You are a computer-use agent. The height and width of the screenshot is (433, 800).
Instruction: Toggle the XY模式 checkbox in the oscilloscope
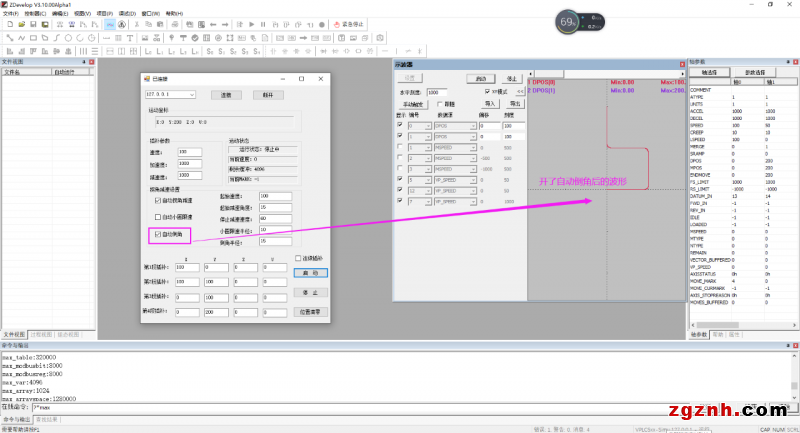[x=484, y=91]
